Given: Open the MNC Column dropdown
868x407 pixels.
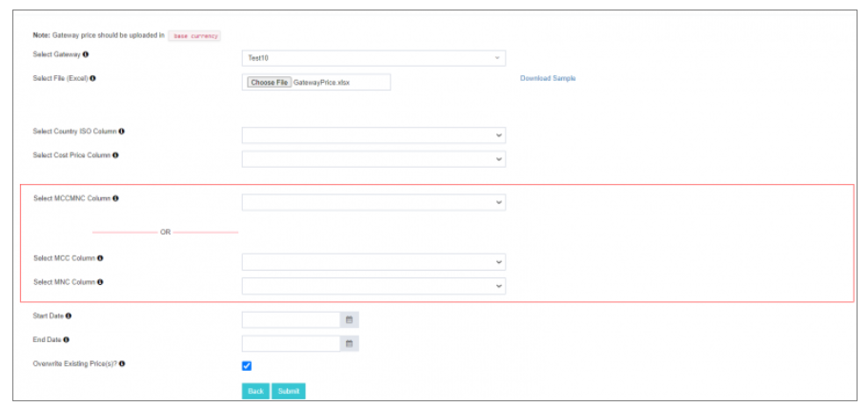Looking at the screenshot, I should [373, 286].
